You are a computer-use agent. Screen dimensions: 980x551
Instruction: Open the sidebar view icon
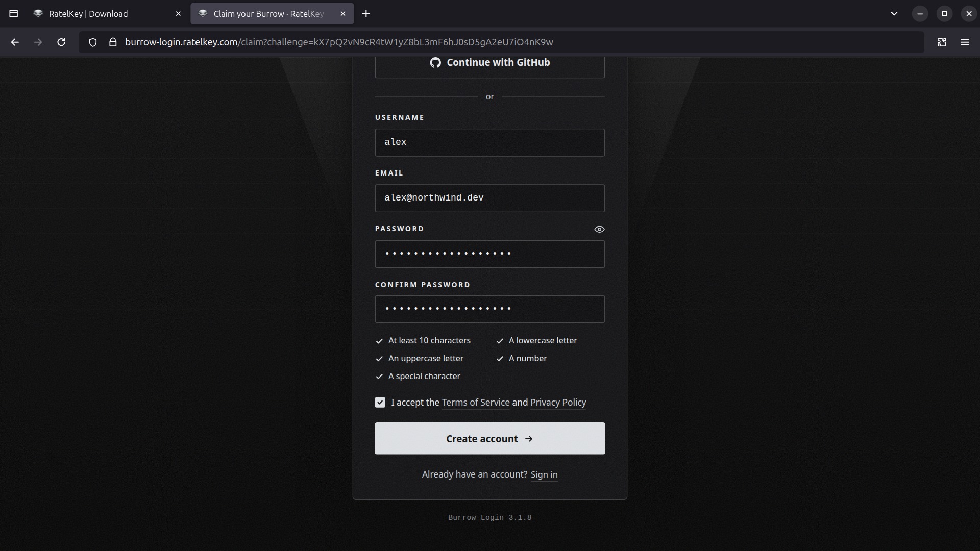tap(14, 14)
